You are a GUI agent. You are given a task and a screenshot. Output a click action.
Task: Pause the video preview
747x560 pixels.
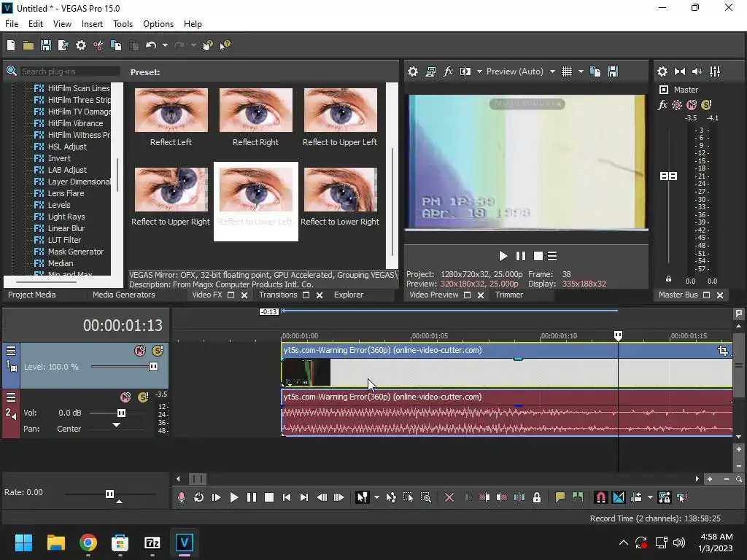[521, 256]
